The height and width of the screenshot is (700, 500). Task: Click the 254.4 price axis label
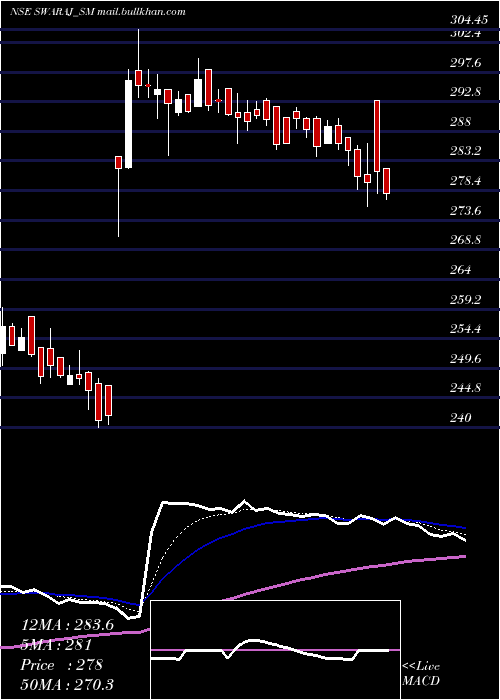(x=466, y=329)
